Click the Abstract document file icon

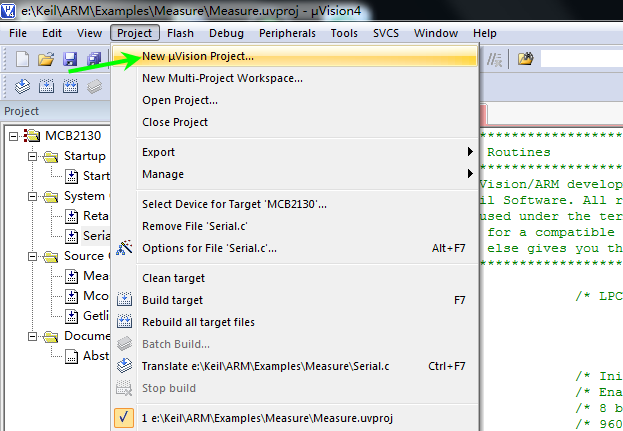coord(71,356)
